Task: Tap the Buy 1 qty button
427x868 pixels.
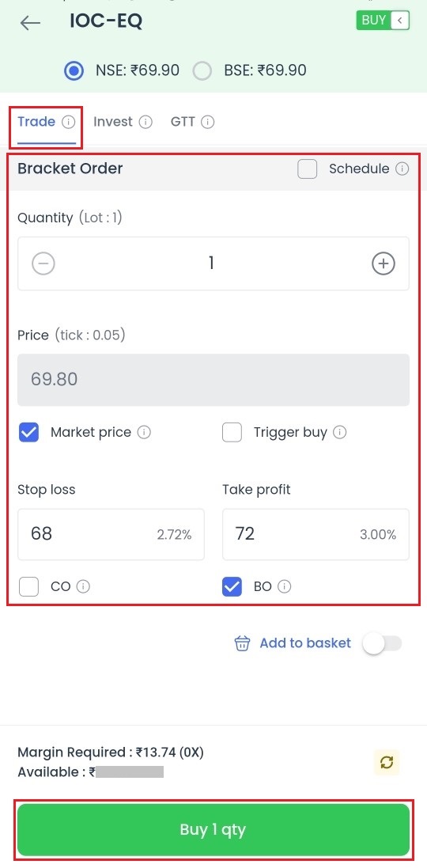Action: click(213, 830)
